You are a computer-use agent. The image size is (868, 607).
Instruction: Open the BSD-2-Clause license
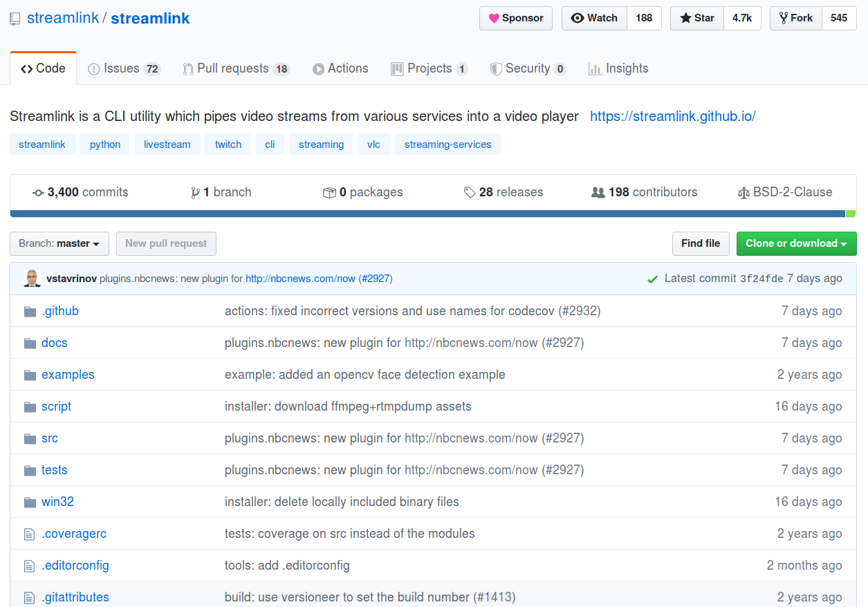pyautogui.click(x=785, y=193)
